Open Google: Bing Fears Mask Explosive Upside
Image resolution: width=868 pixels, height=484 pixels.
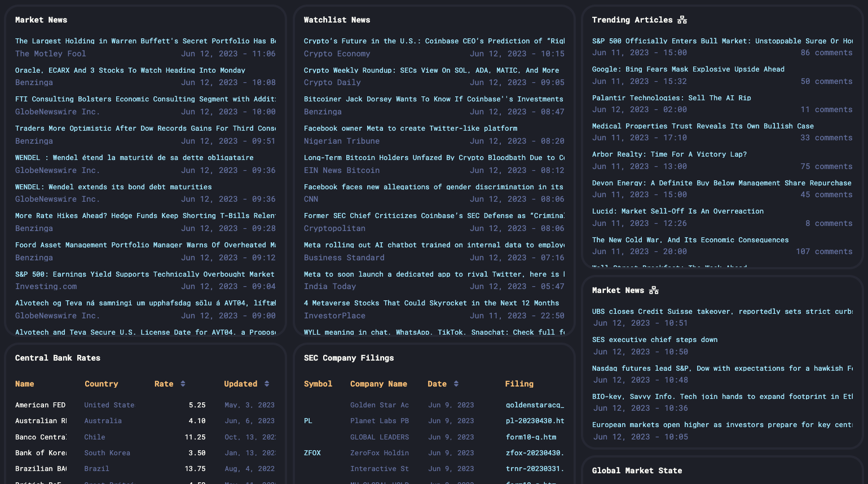pyautogui.click(x=688, y=69)
